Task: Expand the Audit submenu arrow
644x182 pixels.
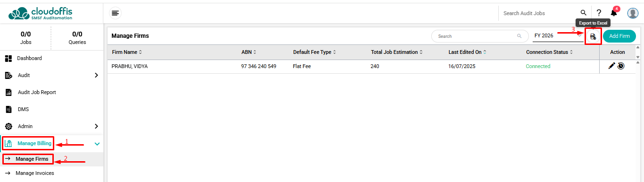Action: (x=96, y=75)
